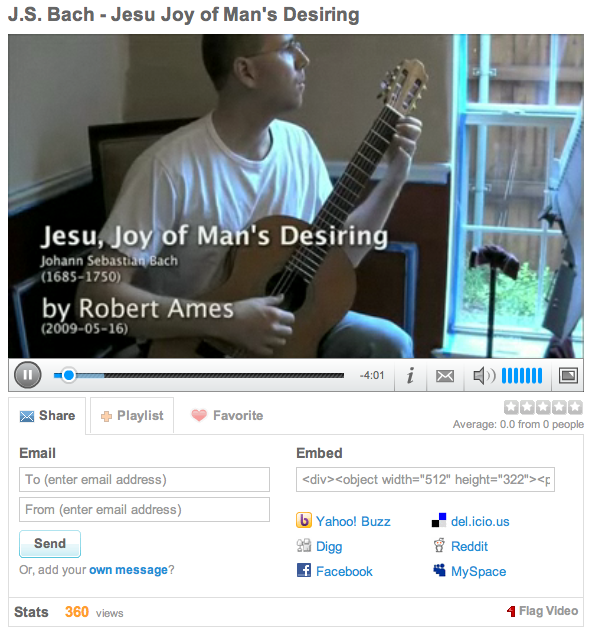Set volume using the blue volume bars
The width and height of the screenshot is (593, 636).
click(522, 376)
